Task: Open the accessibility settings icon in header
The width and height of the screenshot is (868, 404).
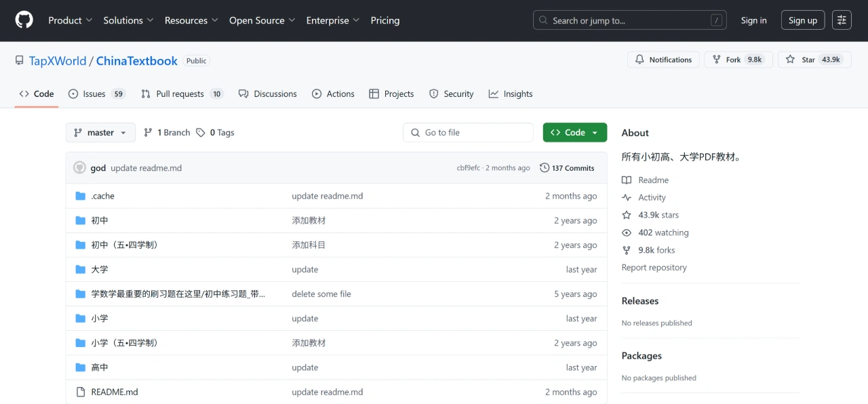Action: tap(842, 20)
